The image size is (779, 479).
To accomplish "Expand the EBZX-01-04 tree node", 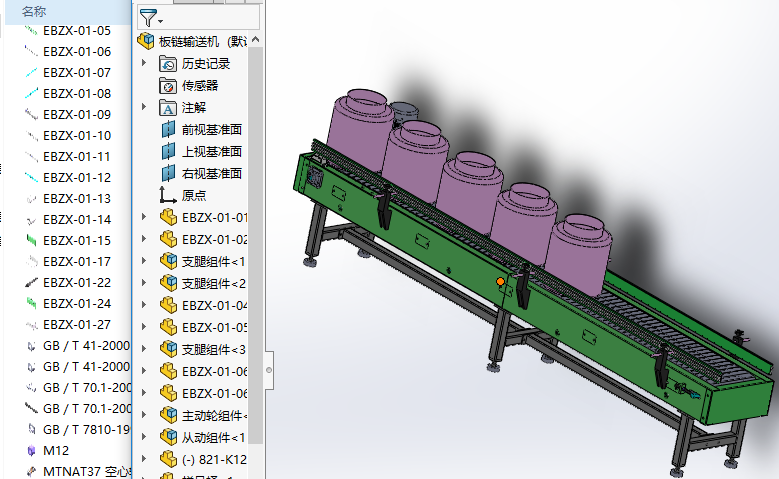I will (x=144, y=305).
